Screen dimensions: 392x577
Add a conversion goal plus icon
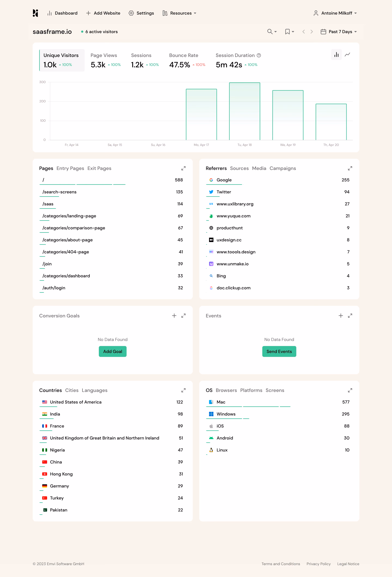[174, 316]
